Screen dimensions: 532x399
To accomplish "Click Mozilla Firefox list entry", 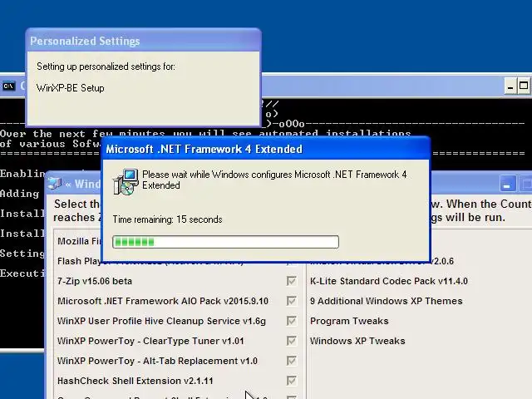I will coord(79,241).
